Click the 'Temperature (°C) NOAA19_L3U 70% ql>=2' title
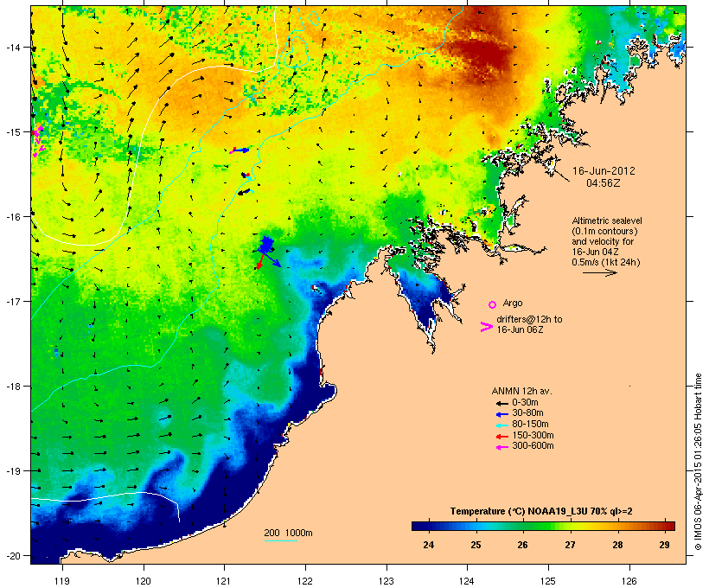The height and width of the screenshot is (588, 709). click(x=541, y=511)
